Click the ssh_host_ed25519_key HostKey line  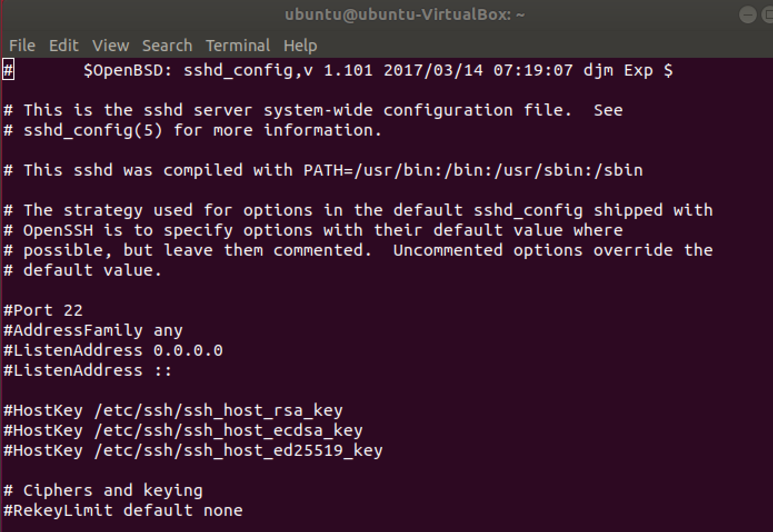coord(193,451)
